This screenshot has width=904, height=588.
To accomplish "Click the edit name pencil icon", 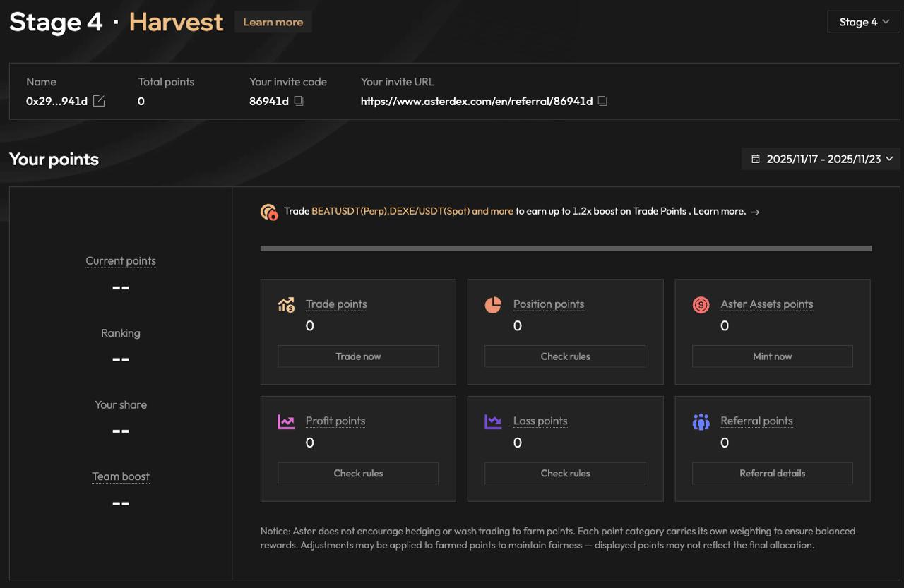I will (99, 101).
